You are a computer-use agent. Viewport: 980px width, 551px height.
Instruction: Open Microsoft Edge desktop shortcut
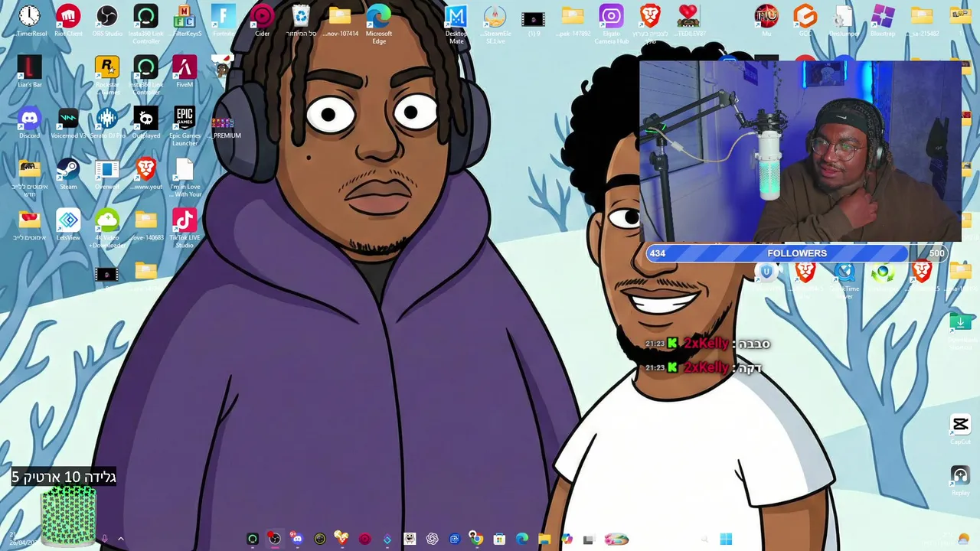(379, 24)
